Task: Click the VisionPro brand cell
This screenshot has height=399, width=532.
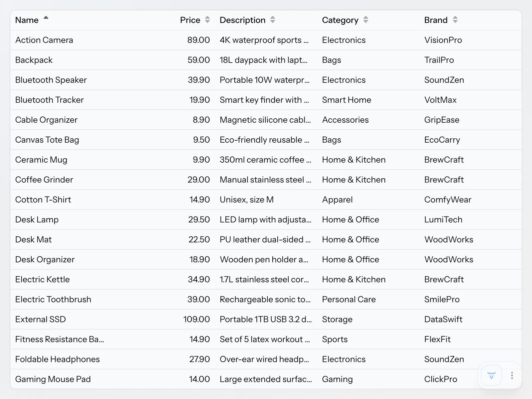Action: tap(443, 40)
